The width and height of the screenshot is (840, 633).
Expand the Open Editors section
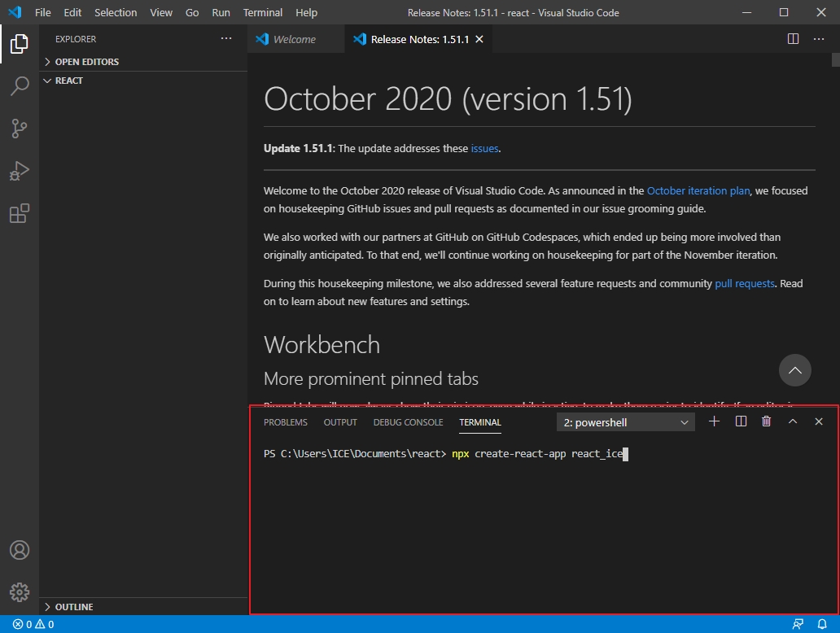tap(143, 62)
